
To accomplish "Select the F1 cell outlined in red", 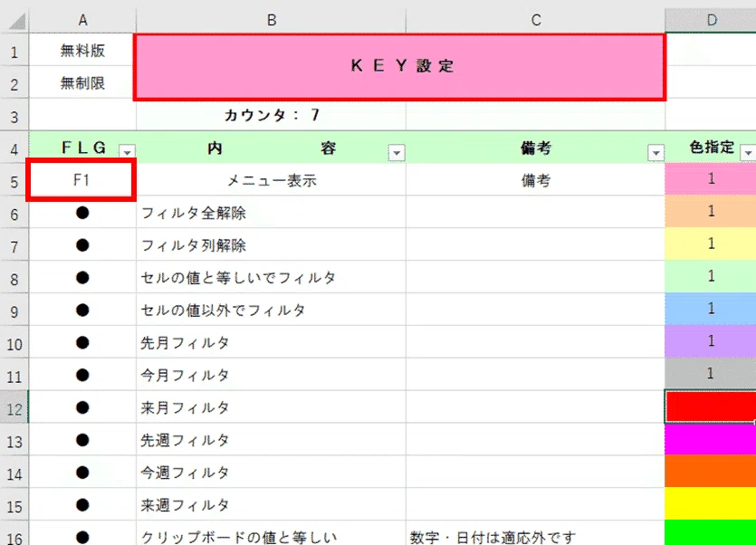I will coord(81,180).
